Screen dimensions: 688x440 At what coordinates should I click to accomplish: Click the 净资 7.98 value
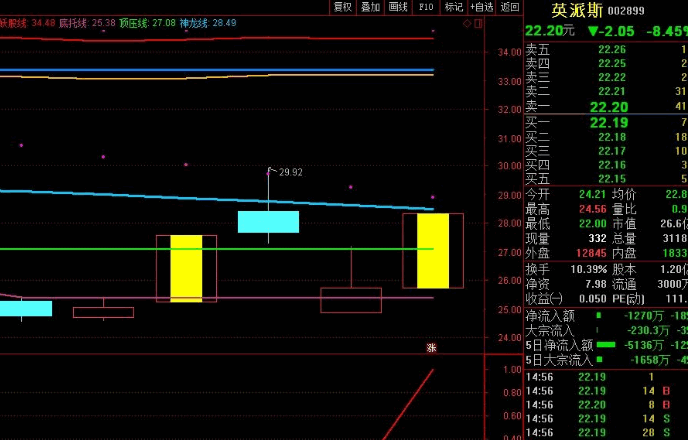[596, 284]
